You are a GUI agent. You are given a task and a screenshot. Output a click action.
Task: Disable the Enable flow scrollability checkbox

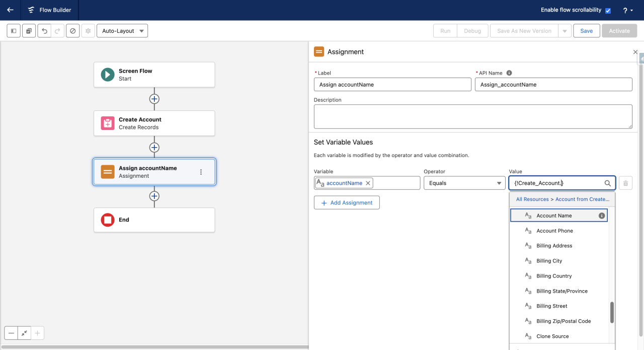click(x=606, y=10)
